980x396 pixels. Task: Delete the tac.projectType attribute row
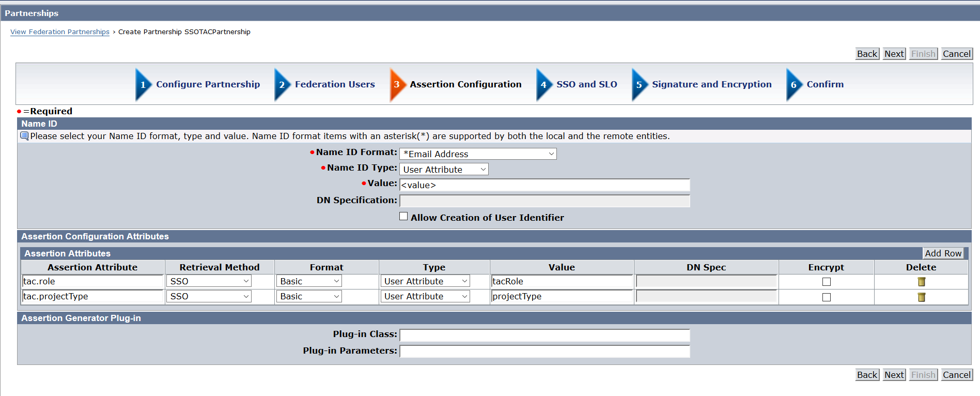point(921,297)
